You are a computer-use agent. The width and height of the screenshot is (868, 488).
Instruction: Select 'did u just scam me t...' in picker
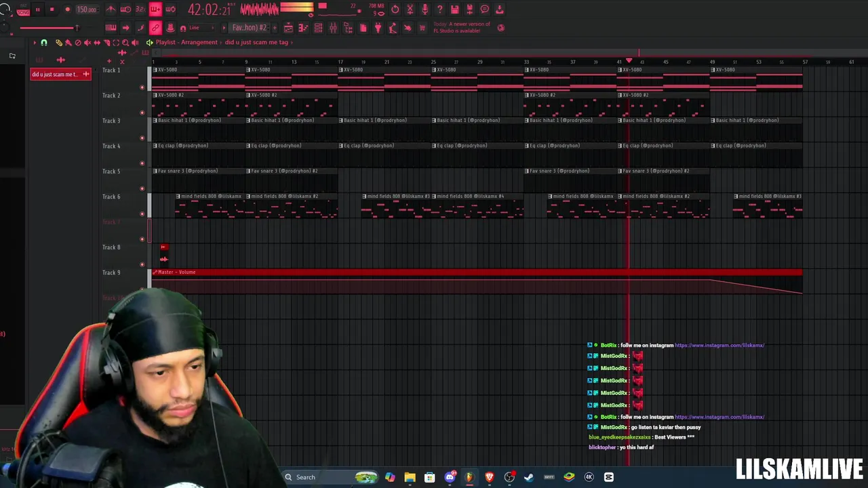(x=60, y=74)
